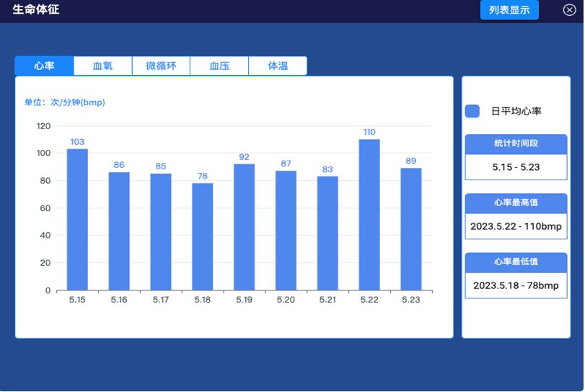Viewport: 585px width, 392px height.
Task: Select the 5.16 bar with value 86
Action: coord(119,231)
